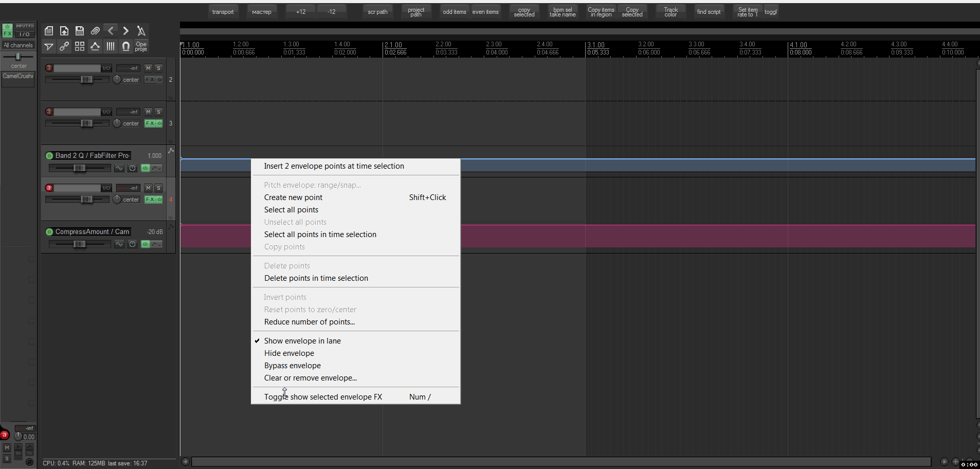This screenshot has height=469, width=980.
Task: Click the 'find script' toolbar button
Action: tap(709, 12)
